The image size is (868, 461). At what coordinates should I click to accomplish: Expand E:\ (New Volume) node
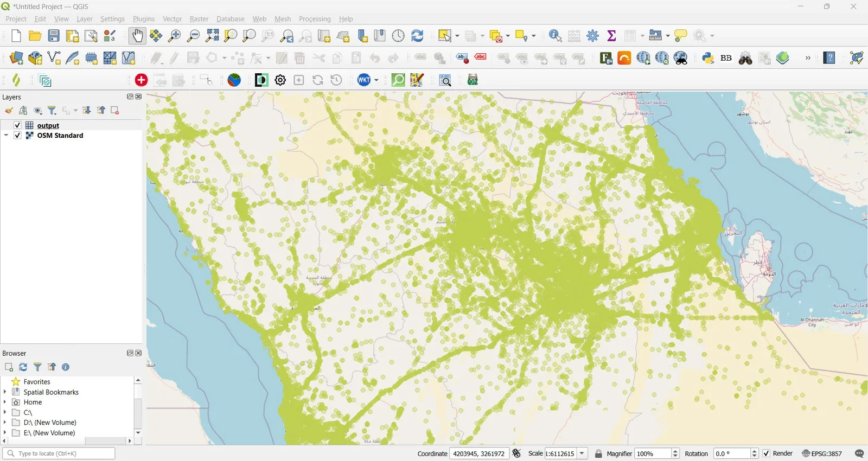[5, 433]
